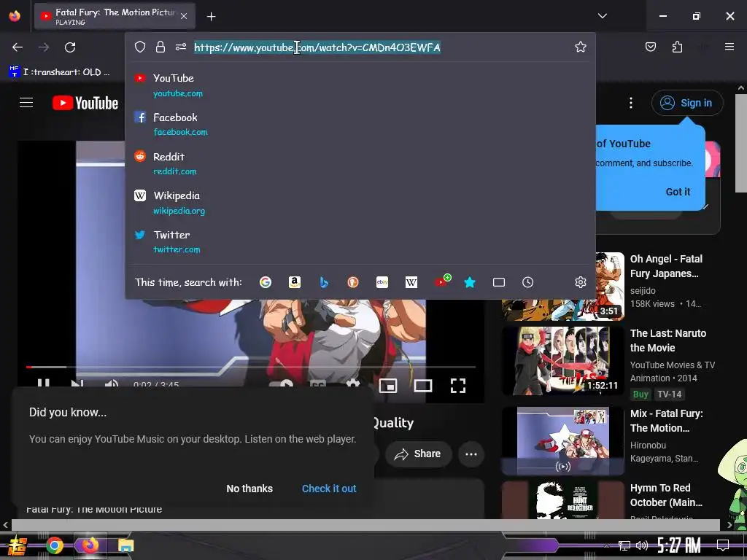This screenshot has height=560, width=747.
Task: Search with Bing engine icon
Action: (x=324, y=282)
